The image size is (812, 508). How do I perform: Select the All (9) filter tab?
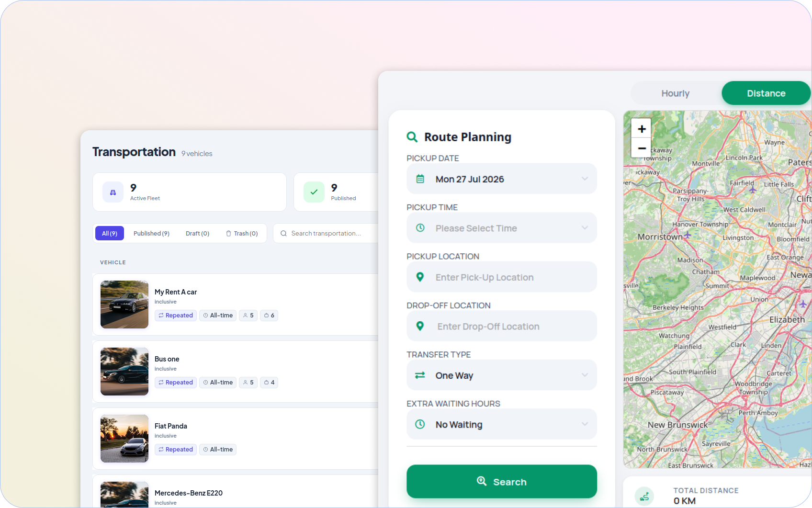tap(110, 234)
